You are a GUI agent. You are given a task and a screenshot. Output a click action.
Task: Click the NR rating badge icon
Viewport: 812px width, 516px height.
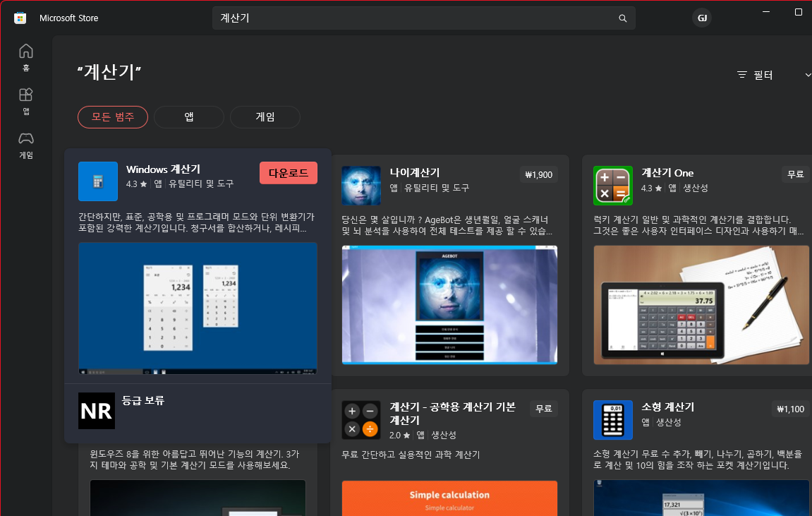(97, 411)
